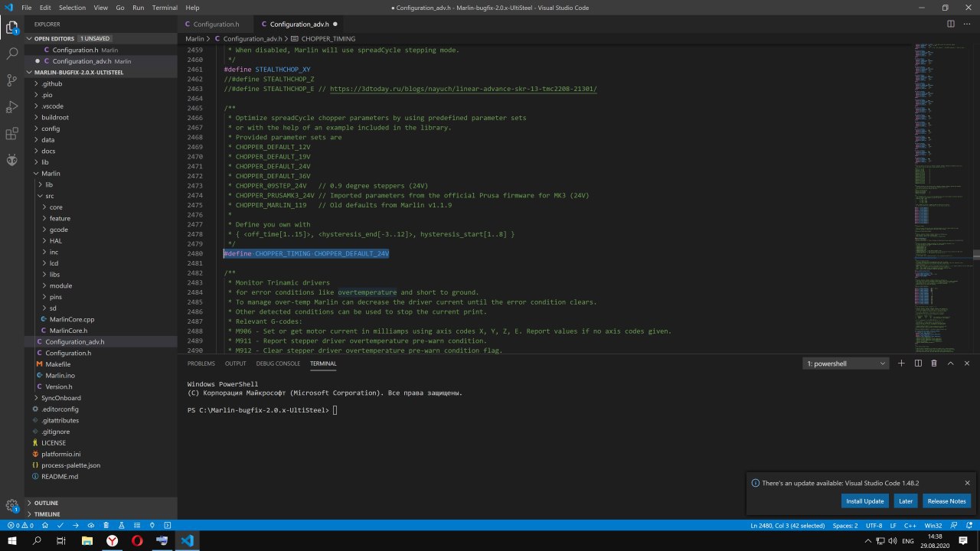The width and height of the screenshot is (980, 551).
Task: Click PlatformIO cloud upload icon in status bar
Action: point(91,526)
